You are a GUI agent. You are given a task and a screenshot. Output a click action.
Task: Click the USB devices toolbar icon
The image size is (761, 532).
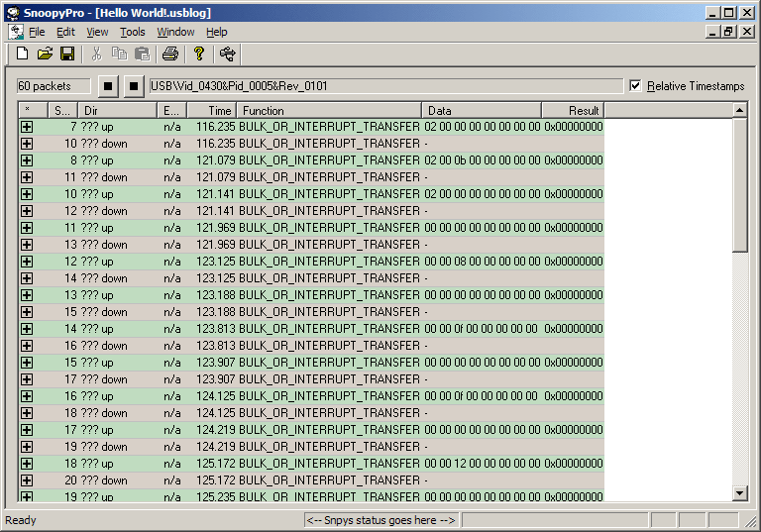coord(228,53)
